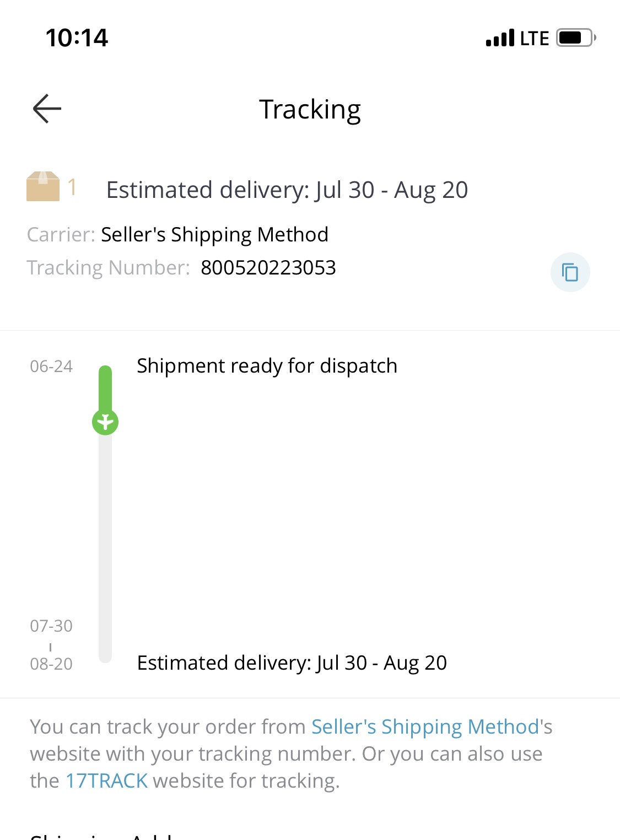Image resolution: width=620 pixels, height=840 pixels.
Task: Tap the 06-24 date label
Action: (x=51, y=367)
